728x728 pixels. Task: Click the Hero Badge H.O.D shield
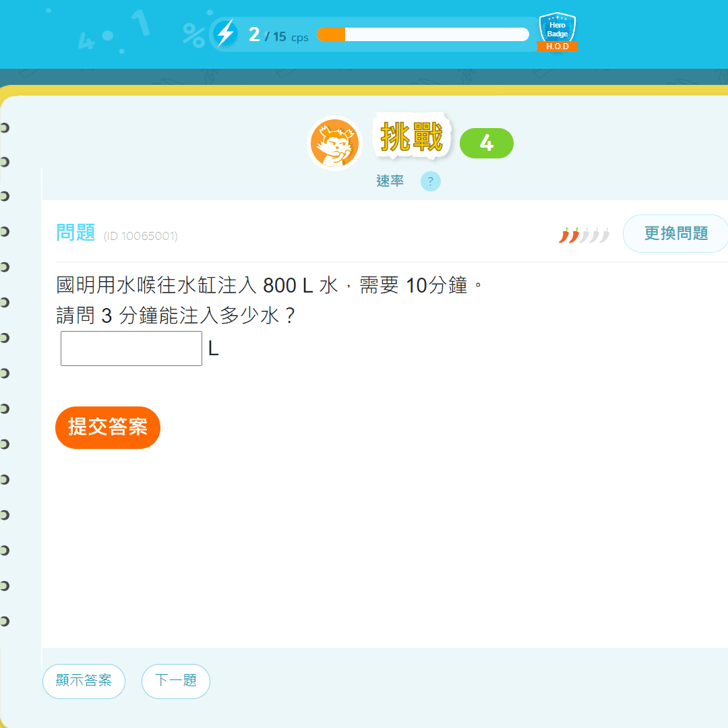557,32
